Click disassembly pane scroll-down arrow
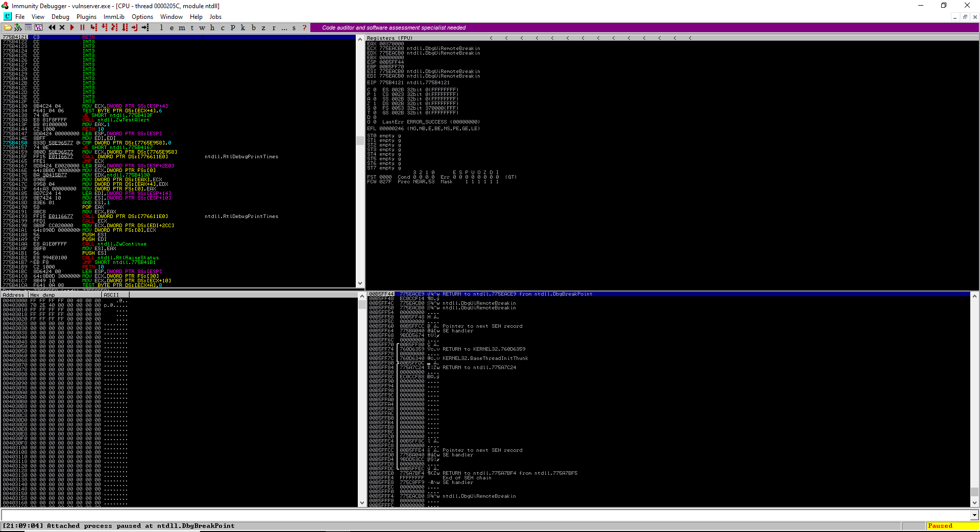The height and width of the screenshot is (532, 980). 360,283
